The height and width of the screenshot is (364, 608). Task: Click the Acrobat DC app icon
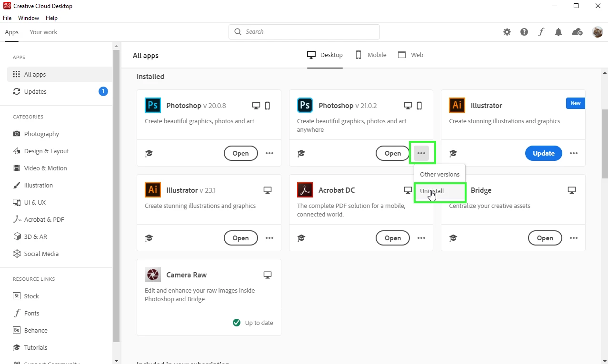tap(305, 190)
